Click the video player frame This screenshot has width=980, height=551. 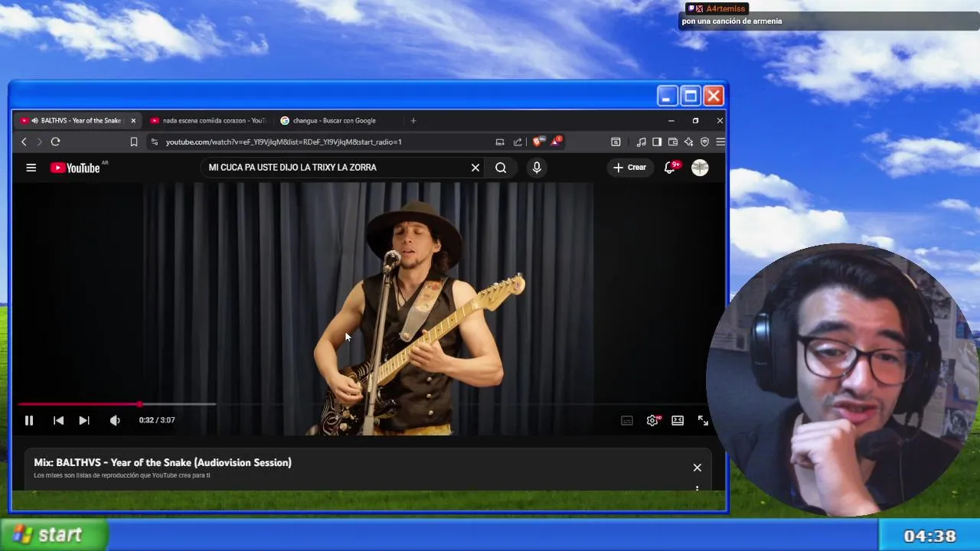point(368,308)
